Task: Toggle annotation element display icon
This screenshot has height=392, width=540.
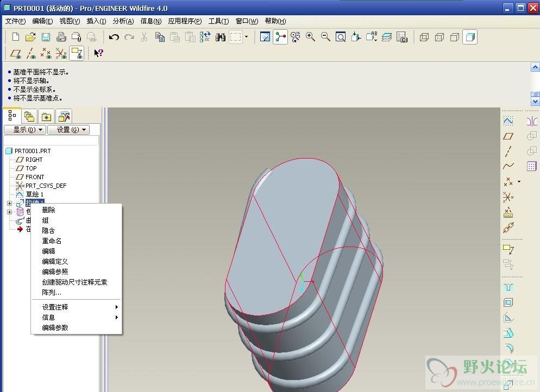Action: tap(77, 53)
